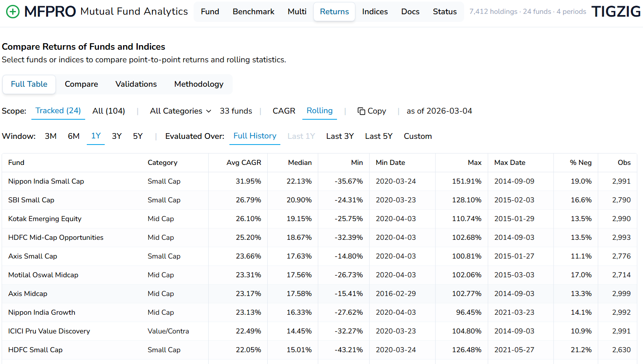Sort by the % Neg column header
The width and height of the screenshot is (643, 364).
coord(581,162)
